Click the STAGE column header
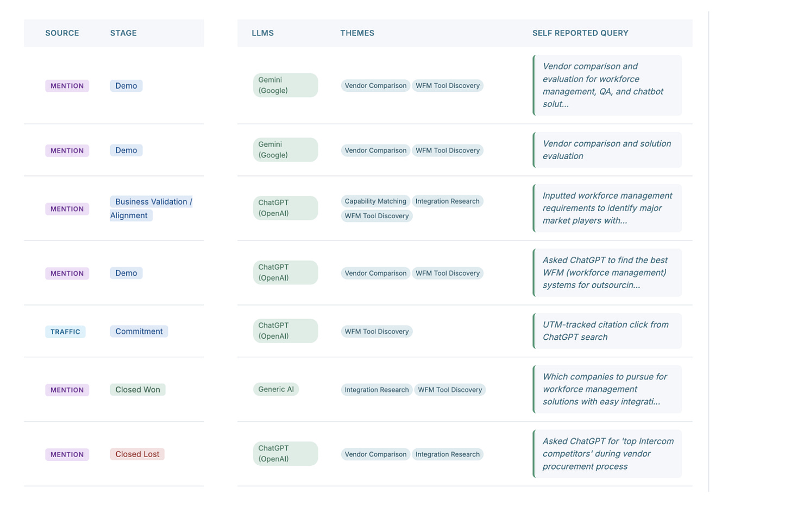Viewport: 791px width, 532px height. [123, 33]
